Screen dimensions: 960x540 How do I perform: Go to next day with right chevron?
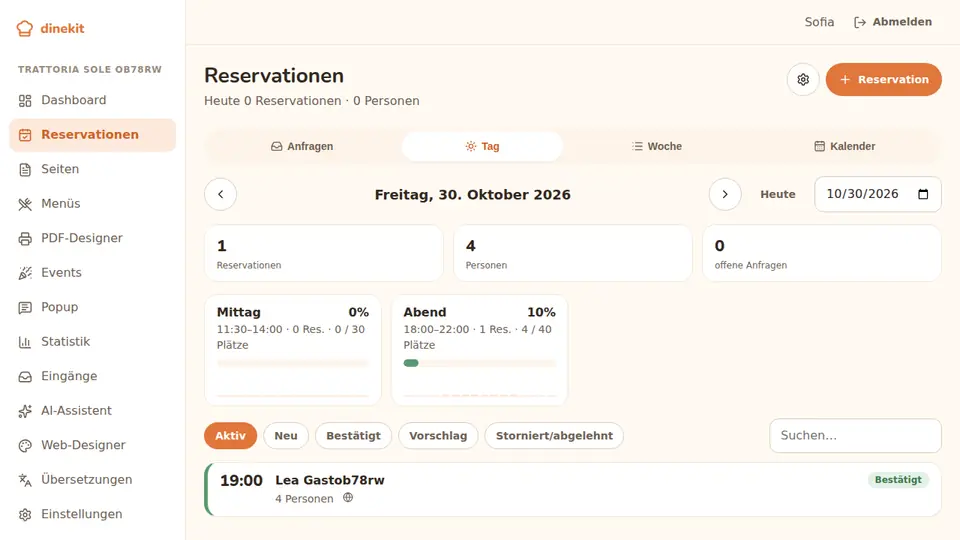[725, 194]
